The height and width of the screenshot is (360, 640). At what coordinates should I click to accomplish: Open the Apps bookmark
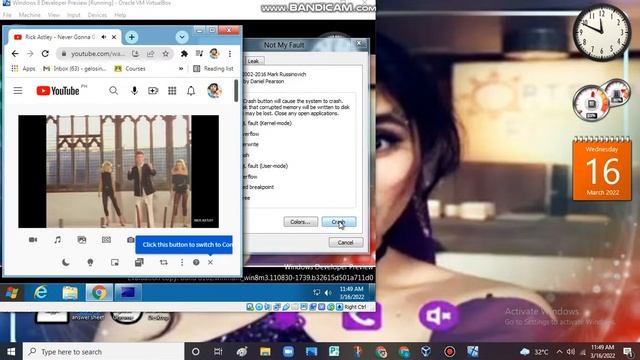23,69
